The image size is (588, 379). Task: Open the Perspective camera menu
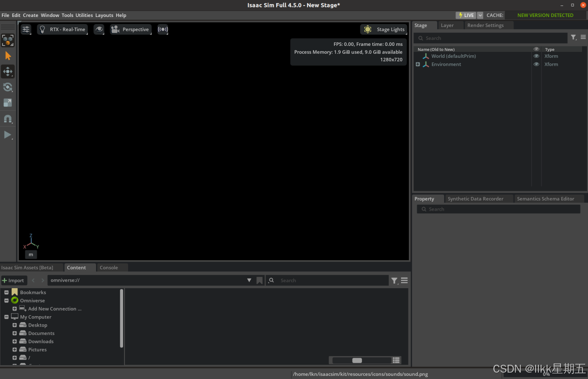[130, 29]
